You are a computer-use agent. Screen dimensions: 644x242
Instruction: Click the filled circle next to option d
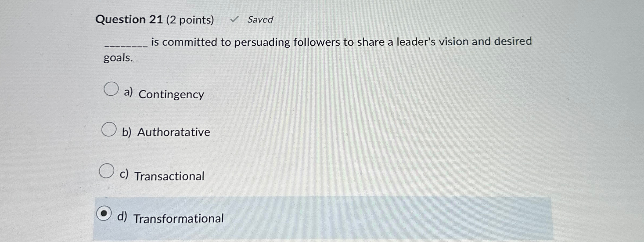(105, 214)
